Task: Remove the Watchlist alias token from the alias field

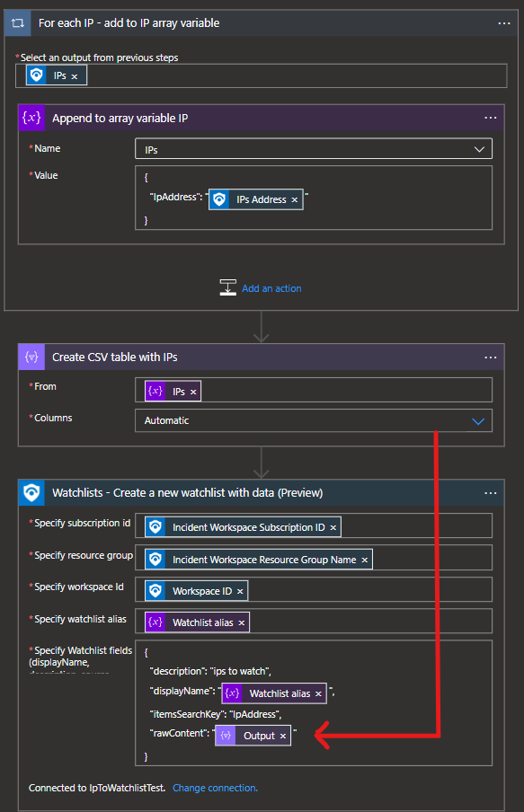Action: pos(242,623)
